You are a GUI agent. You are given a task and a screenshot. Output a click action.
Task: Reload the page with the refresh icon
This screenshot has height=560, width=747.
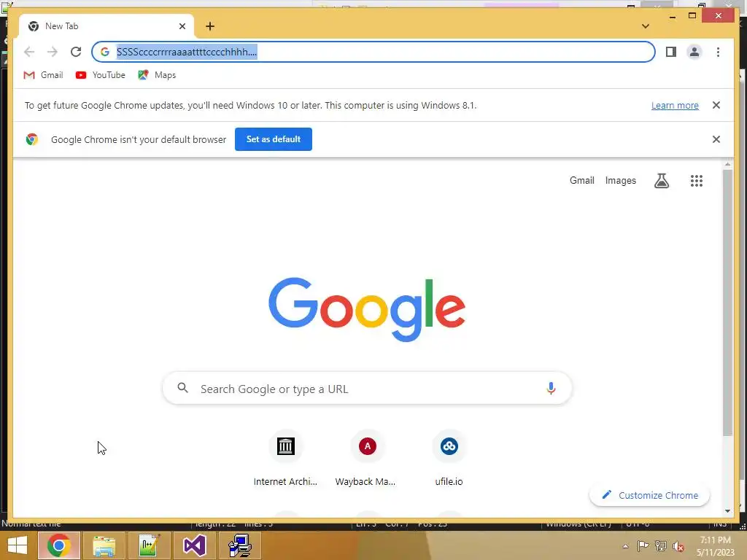click(76, 52)
